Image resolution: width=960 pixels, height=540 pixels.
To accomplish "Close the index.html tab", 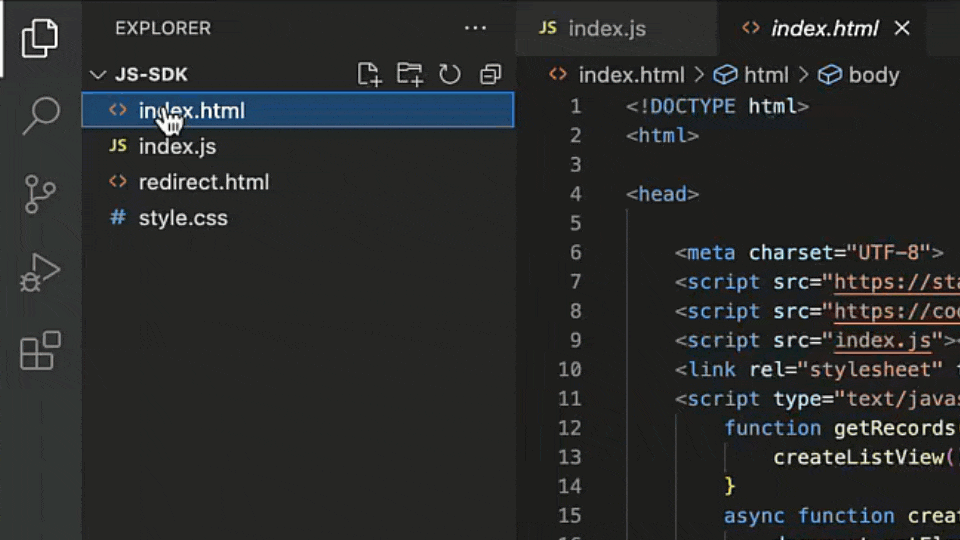I will coord(902,28).
